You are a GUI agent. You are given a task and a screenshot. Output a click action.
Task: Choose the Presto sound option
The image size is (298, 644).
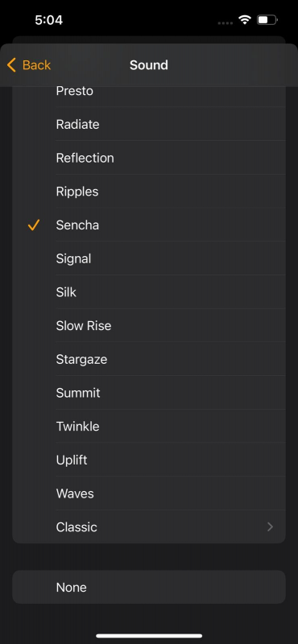click(x=149, y=91)
